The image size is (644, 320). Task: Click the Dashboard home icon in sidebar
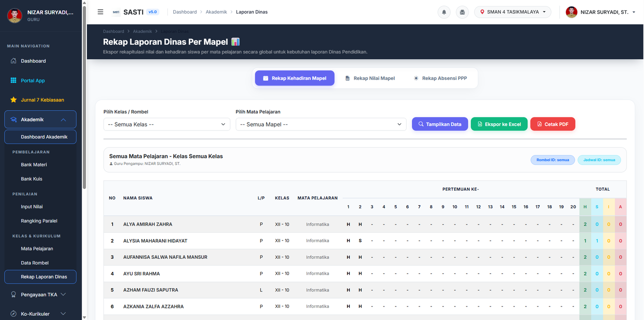[x=13, y=61]
